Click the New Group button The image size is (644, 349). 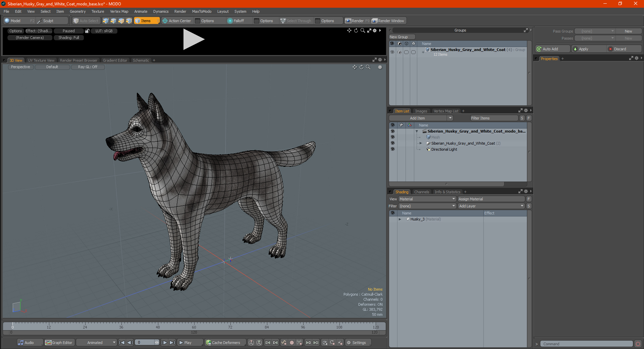[402, 37]
